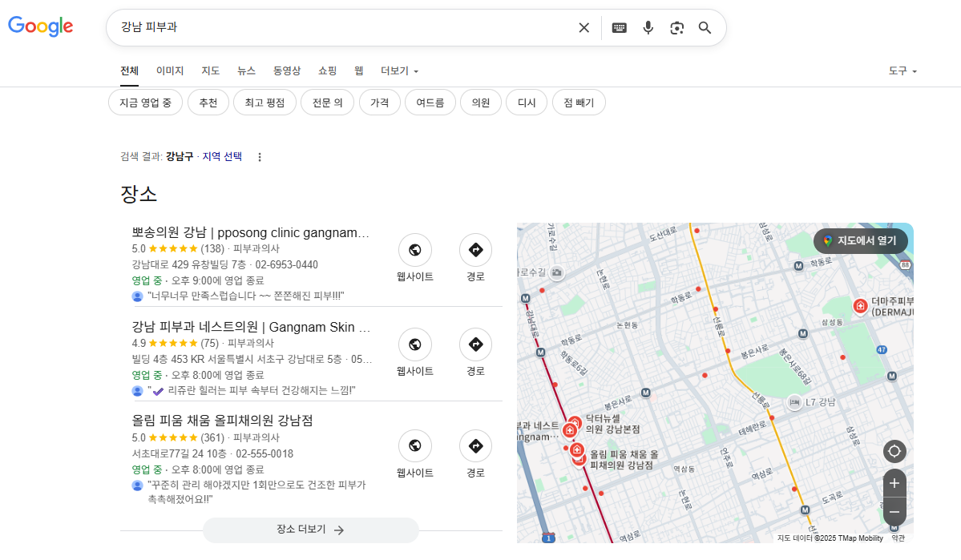Center map on my location
Image resolution: width=961 pixels, height=560 pixels.
(x=894, y=452)
